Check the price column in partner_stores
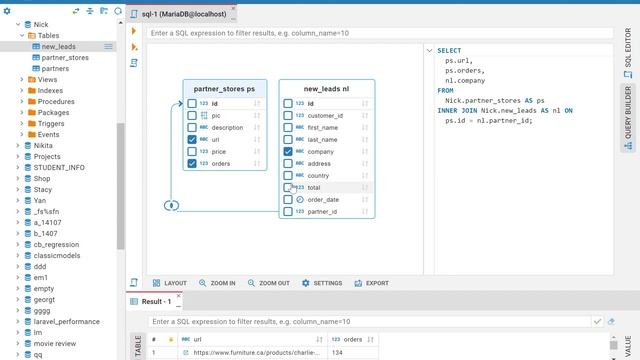Image resolution: width=640 pixels, height=360 pixels. coord(192,151)
